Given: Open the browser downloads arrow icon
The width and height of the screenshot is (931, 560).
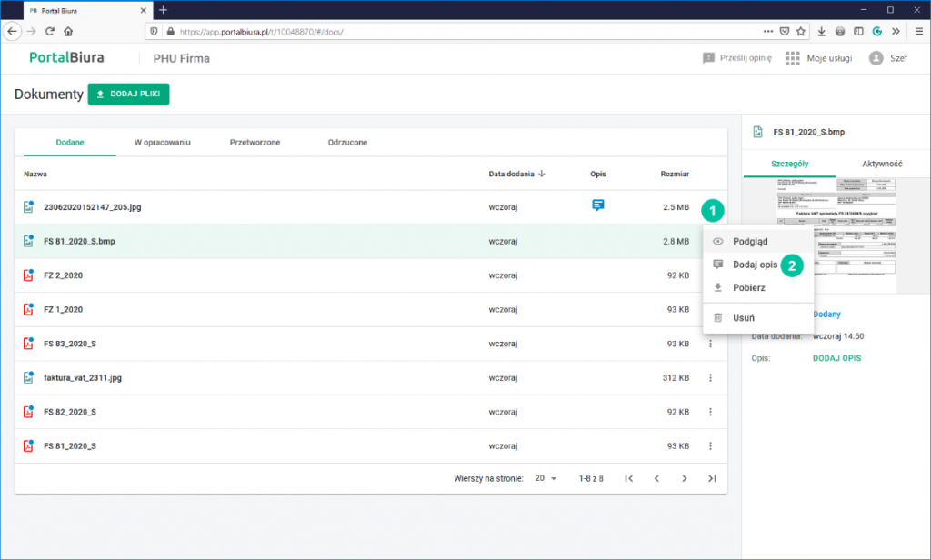Looking at the screenshot, I should (x=822, y=32).
